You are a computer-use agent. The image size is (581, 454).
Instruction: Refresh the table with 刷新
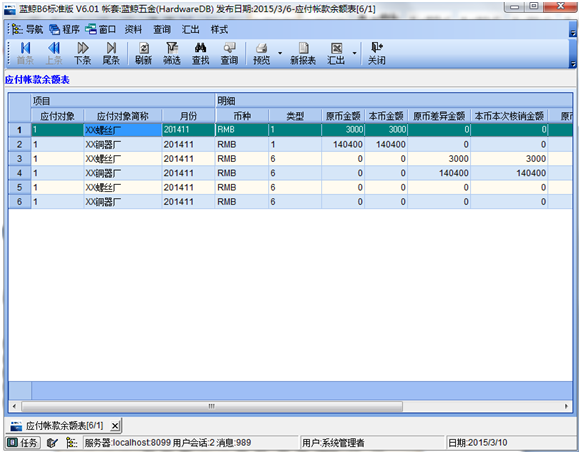[143, 53]
